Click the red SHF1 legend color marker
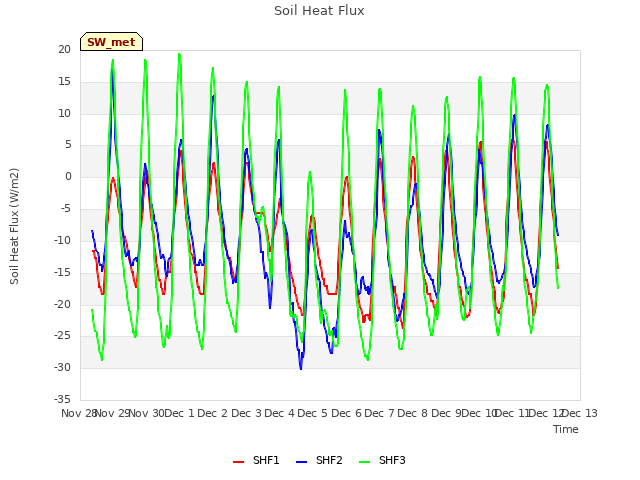The width and height of the screenshot is (640, 480). 238,462
